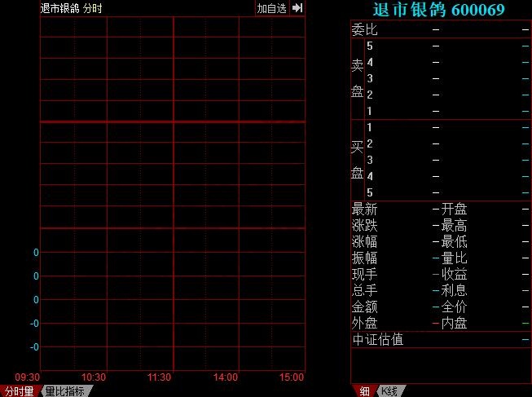Switch to the 分时量 tab

click(x=18, y=390)
